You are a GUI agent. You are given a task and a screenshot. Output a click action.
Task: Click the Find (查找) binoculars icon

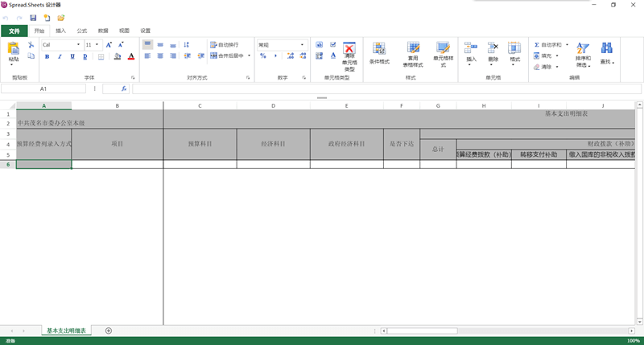(607, 52)
